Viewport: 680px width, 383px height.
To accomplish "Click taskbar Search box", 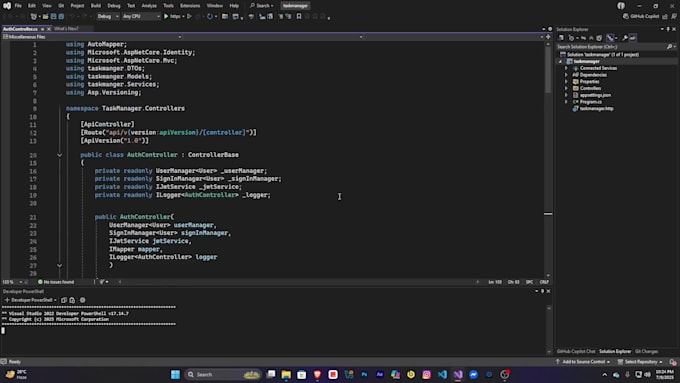I will [223, 374].
